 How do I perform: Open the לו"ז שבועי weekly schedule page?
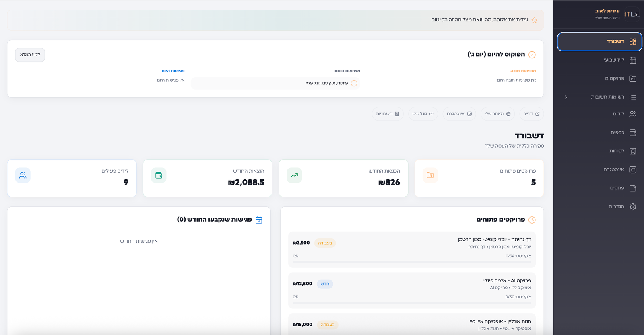click(599, 60)
